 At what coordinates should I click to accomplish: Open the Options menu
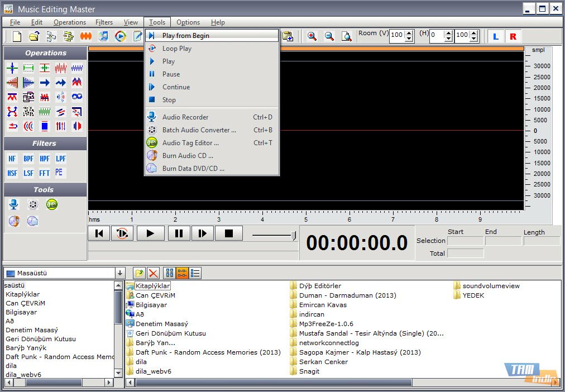coord(188,22)
